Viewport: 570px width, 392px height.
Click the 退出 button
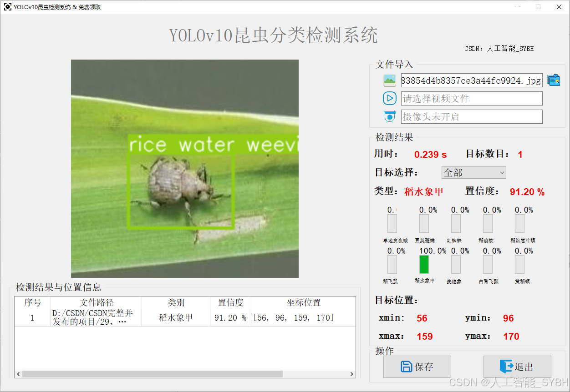pos(517,367)
